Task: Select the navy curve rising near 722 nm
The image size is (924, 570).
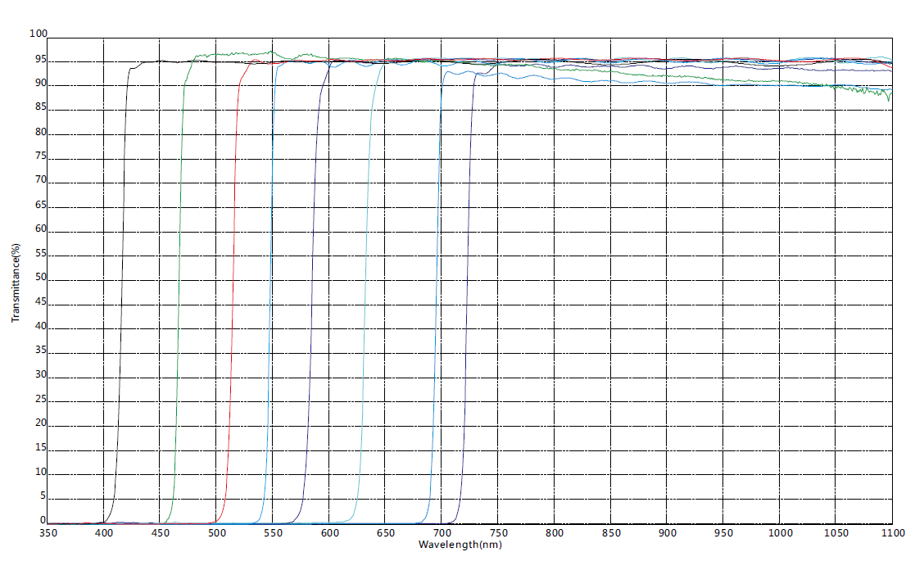Action: 469,278
